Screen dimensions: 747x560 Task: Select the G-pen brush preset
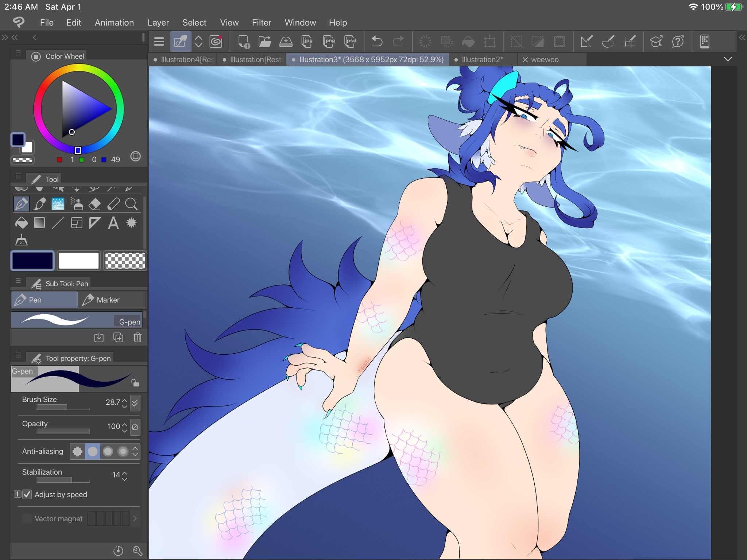(x=77, y=320)
